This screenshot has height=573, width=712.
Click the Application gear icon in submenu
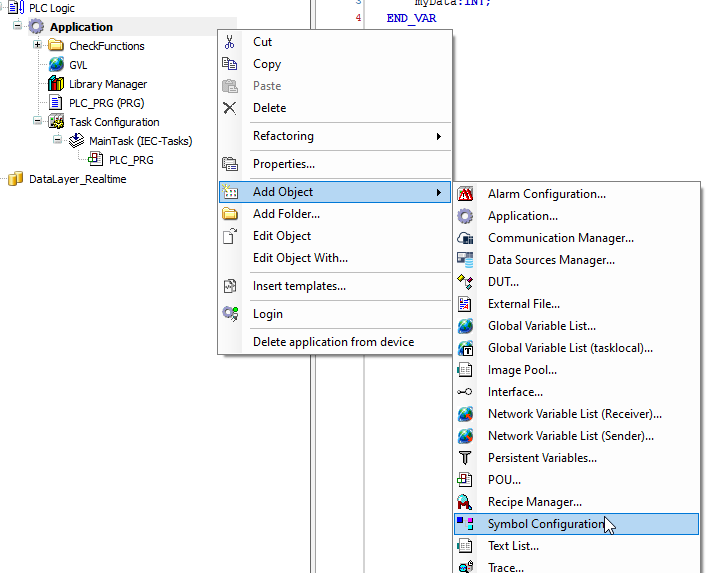pyautogui.click(x=465, y=216)
